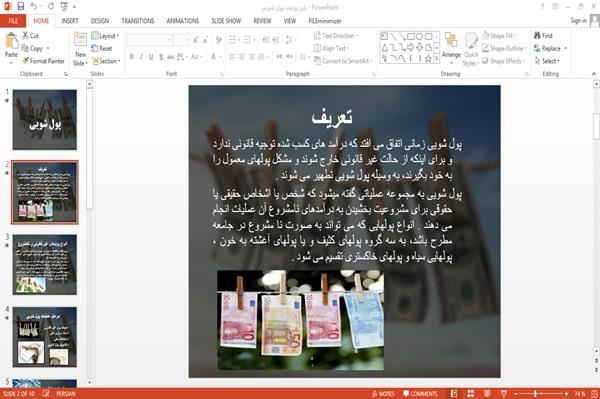Click the Replace icon

click(x=538, y=48)
